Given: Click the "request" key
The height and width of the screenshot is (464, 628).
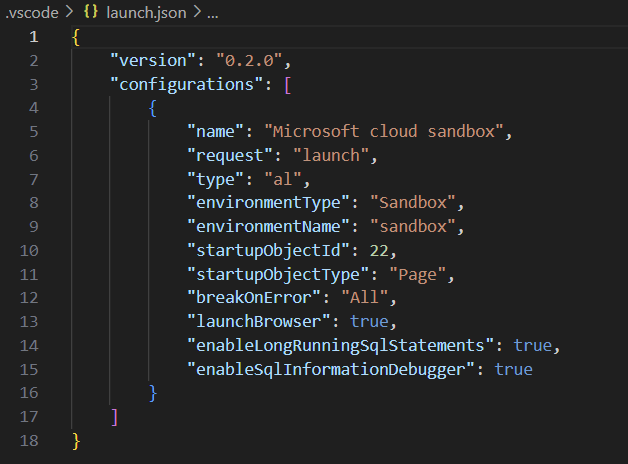Looking at the screenshot, I should [230, 155].
